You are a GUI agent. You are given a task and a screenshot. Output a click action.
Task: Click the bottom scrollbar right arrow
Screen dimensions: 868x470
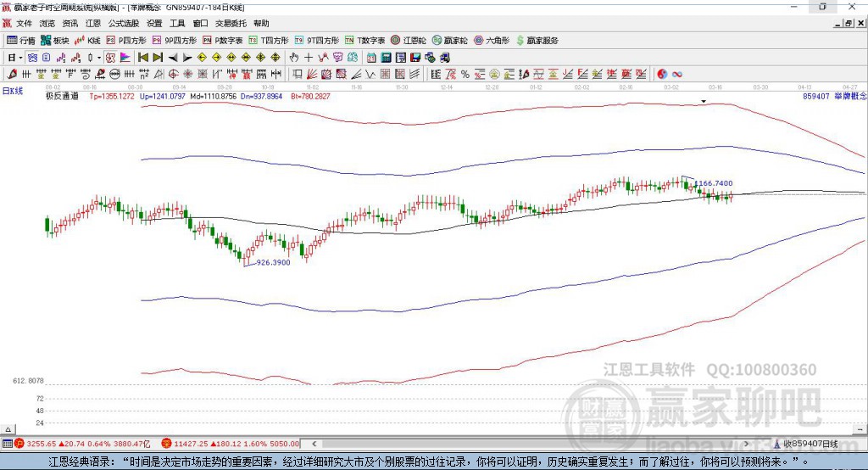[x=746, y=444]
